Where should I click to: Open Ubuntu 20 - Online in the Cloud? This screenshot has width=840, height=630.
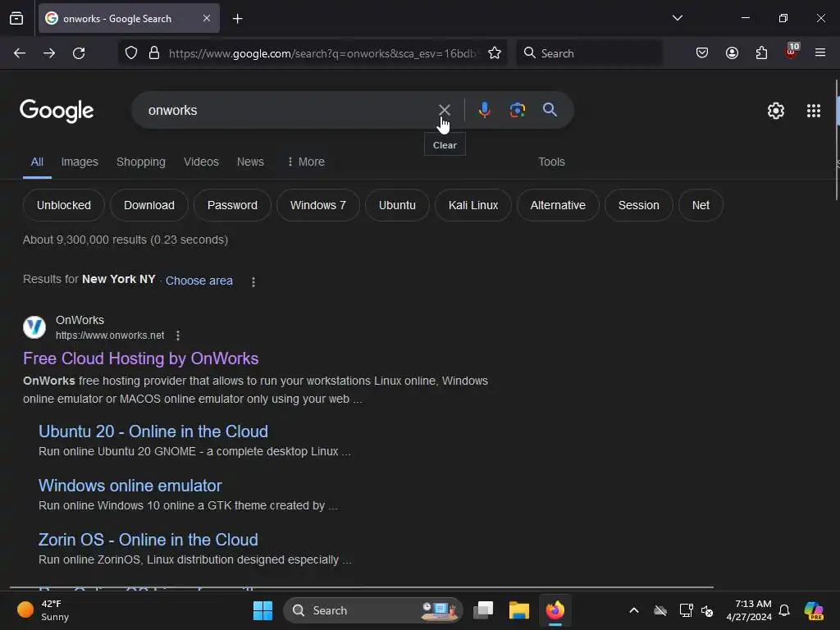coord(153,431)
